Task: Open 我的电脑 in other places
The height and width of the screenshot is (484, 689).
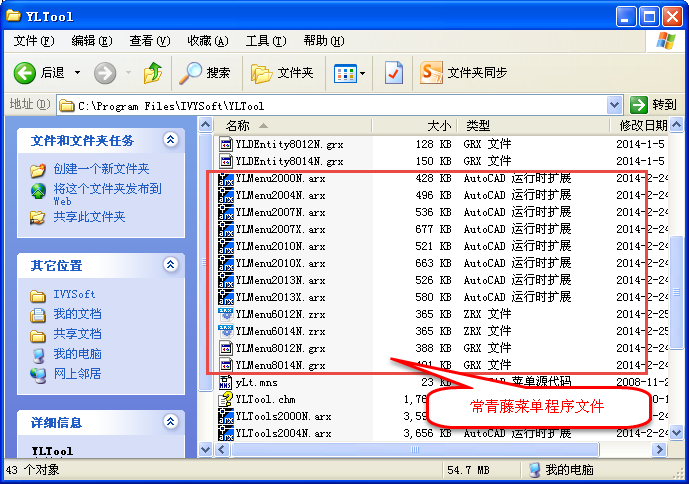Action: 77,354
